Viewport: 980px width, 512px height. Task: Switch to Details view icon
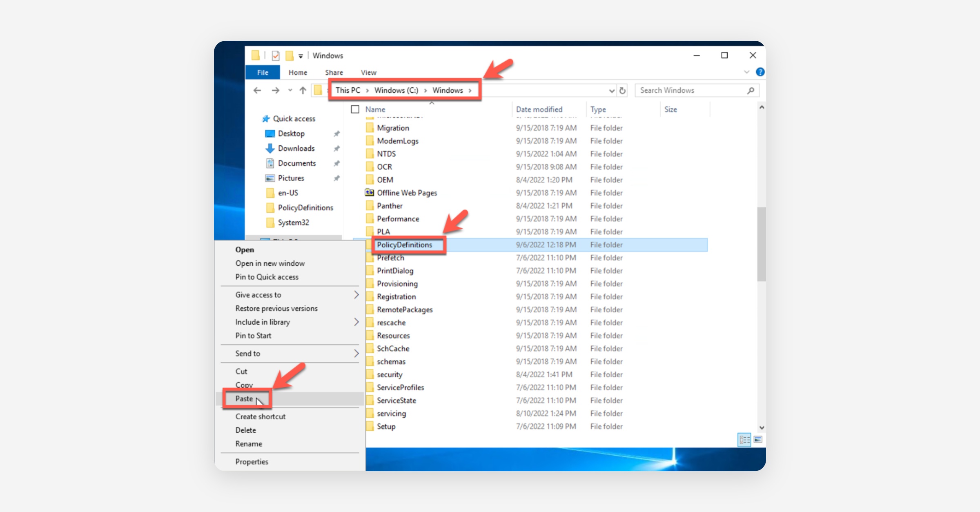744,440
